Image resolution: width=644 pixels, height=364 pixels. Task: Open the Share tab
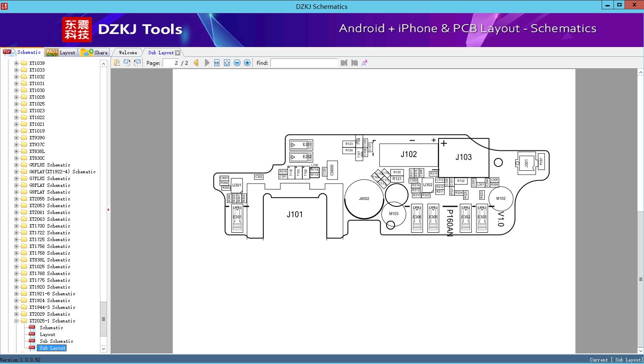click(94, 53)
